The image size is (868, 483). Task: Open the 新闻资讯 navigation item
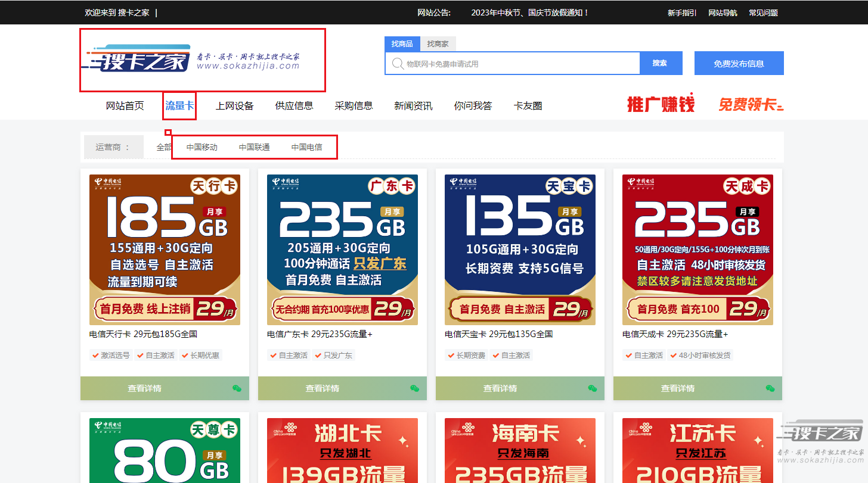pos(414,106)
